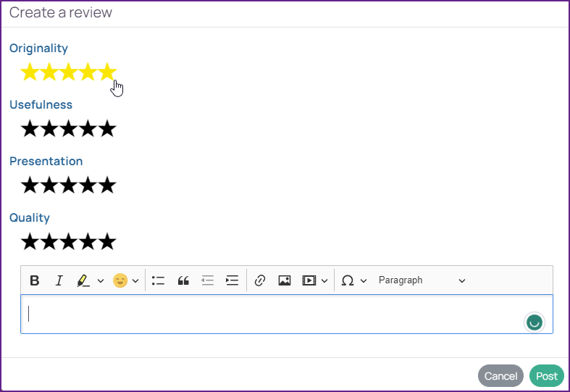Click the 'Create a review' heading
This screenshot has width=570, height=392.
[x=61, y=12]
